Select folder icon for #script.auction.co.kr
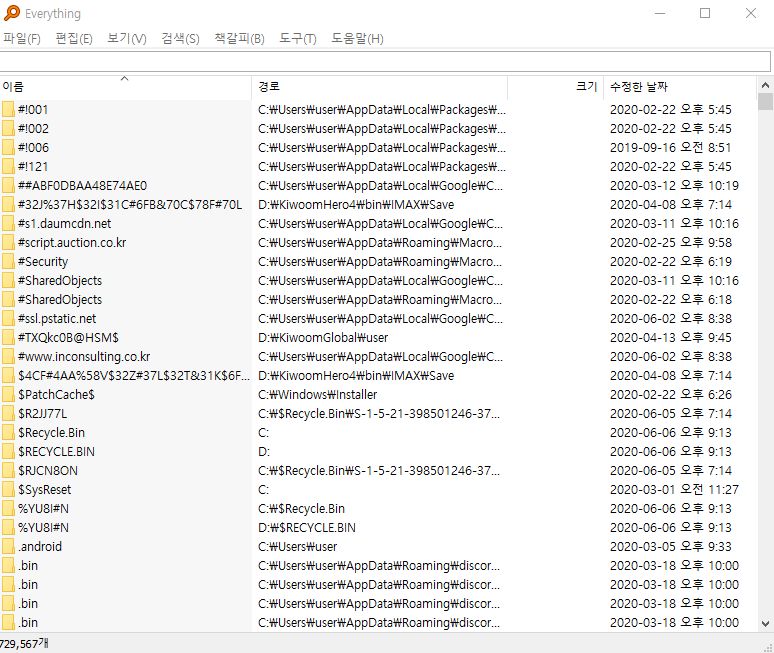774x653 pixels. tap(8, 243)
